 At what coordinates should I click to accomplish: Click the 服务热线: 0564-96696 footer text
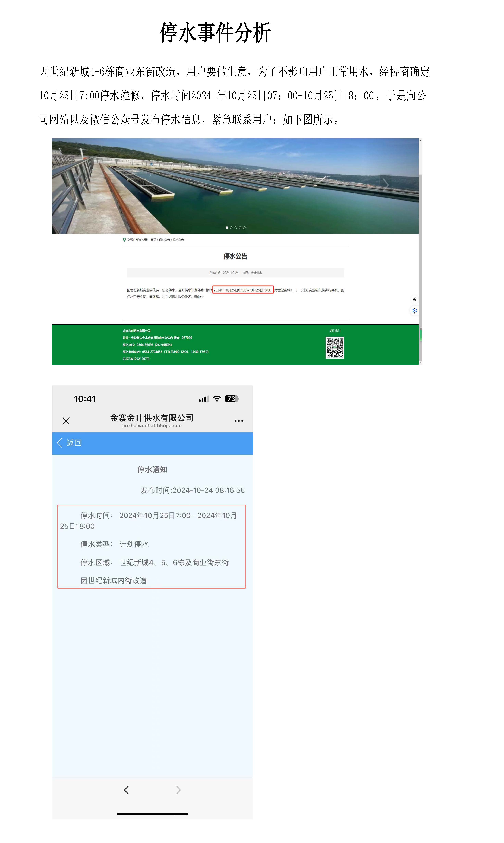pyautogui.click(x=147, y=345)
